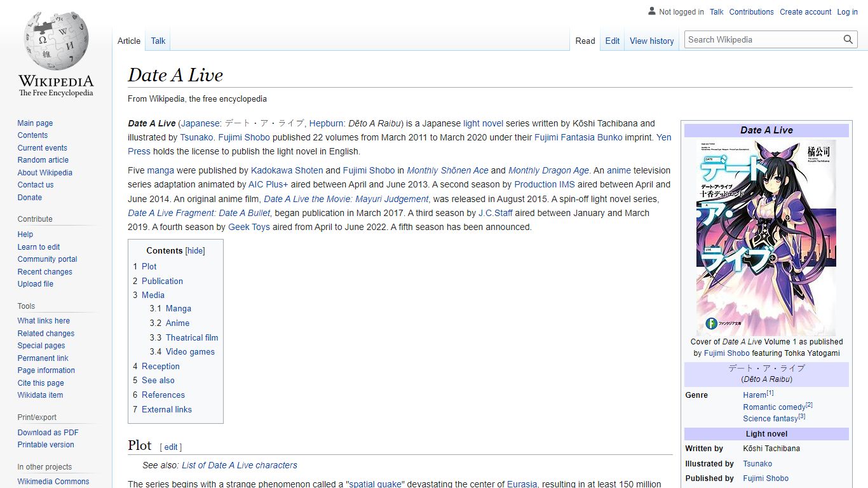868x488 pixels.
Task: Open the View history tab
Action: tap(652, 41)
